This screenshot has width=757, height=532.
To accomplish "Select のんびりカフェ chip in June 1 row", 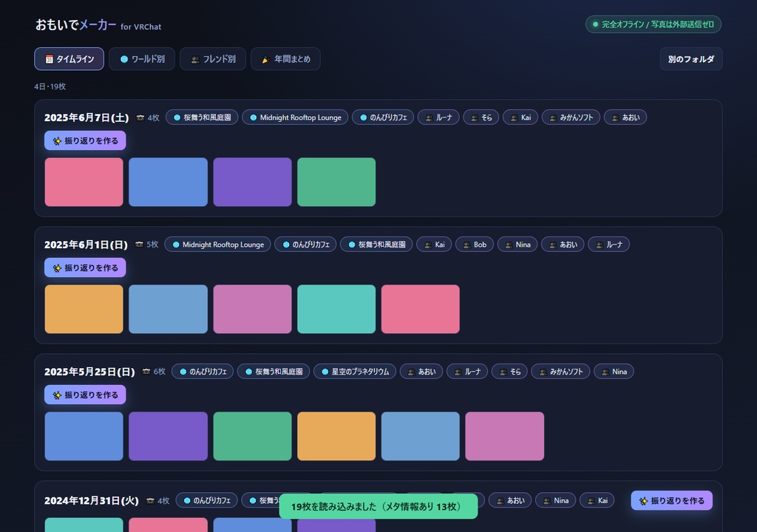I will coord(305,245).
